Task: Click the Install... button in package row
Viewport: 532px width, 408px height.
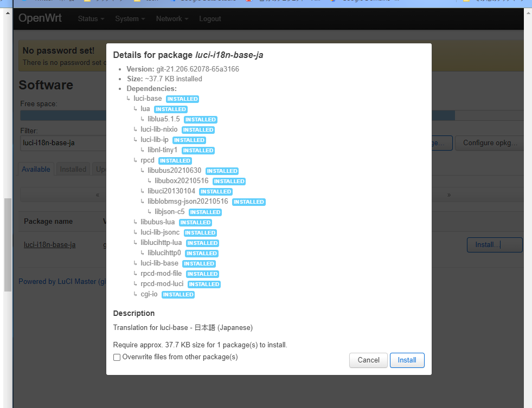Action: coord(494,245)
